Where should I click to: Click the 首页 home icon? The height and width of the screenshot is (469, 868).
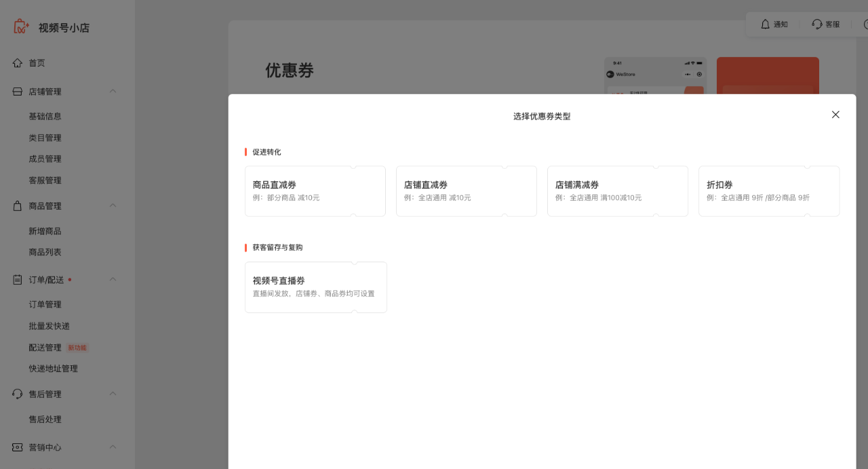(18, 63)
